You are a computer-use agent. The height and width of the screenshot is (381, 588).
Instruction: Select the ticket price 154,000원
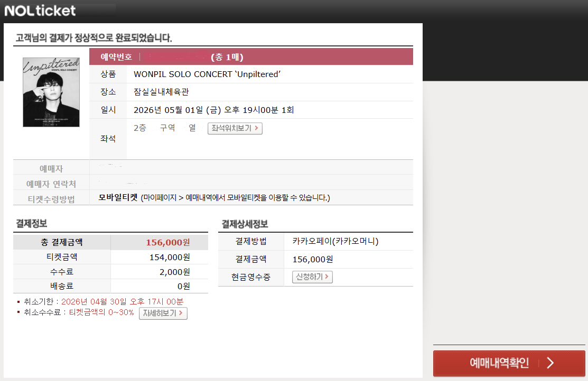tap(170, 258)
